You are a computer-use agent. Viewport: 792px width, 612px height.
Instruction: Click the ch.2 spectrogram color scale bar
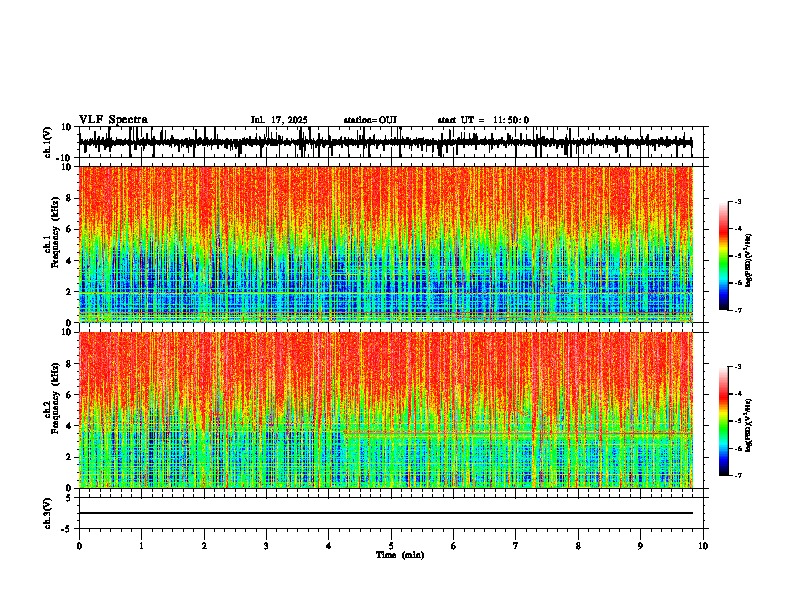coord(723,421)
